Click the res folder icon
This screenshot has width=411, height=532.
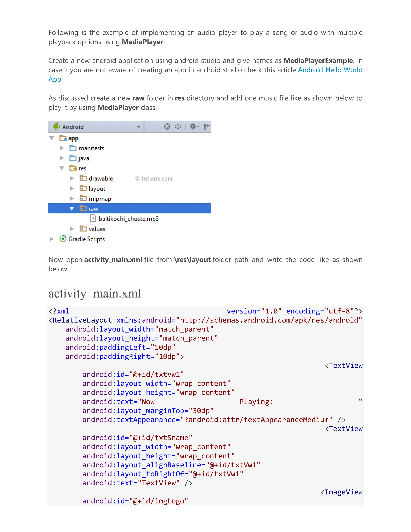[73, 168]
